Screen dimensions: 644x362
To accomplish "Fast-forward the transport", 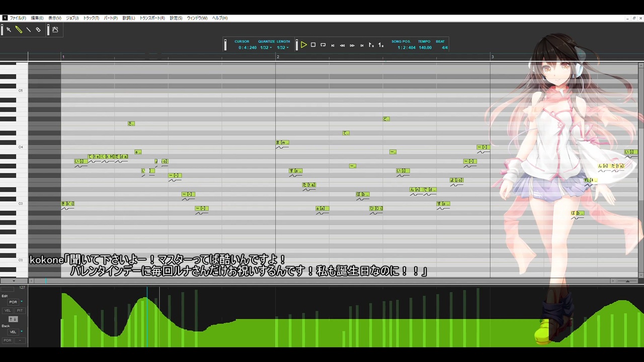I will [352, 45].
